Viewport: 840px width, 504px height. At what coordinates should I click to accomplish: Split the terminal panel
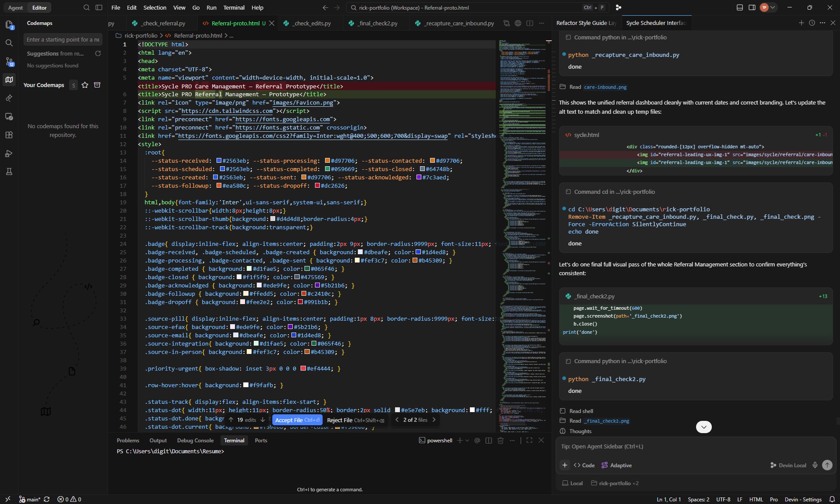point(489,441)
